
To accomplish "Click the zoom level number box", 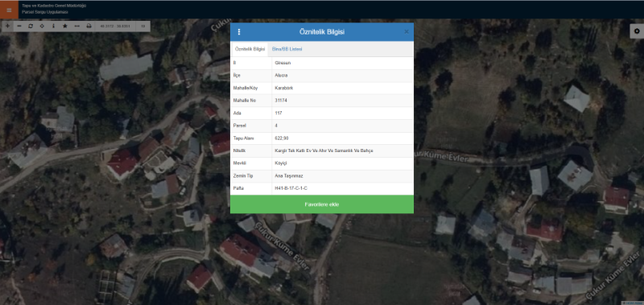I will click(x=143, y=27).
